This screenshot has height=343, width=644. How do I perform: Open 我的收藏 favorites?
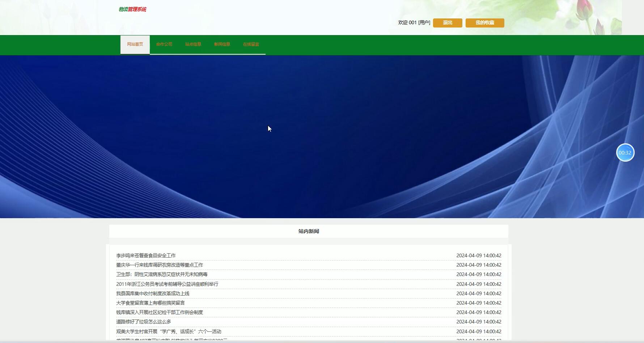pyautogui.click(x=485, y=22)
